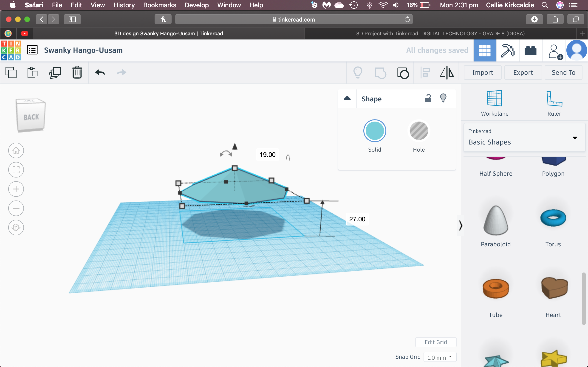Screen dimensions: 588x367
Task: Click the Import button
Action: (483, 72)
